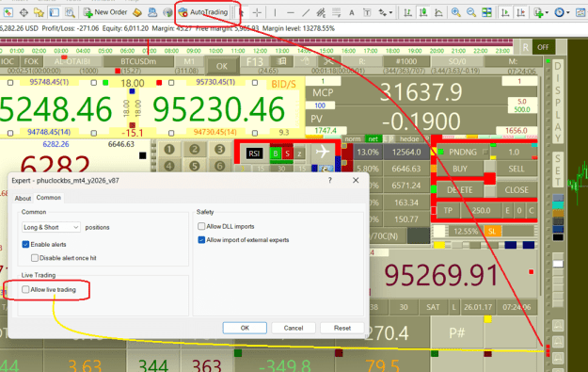Switch chart to bar chart
The image size is (588, 372).
pos(407,13)
